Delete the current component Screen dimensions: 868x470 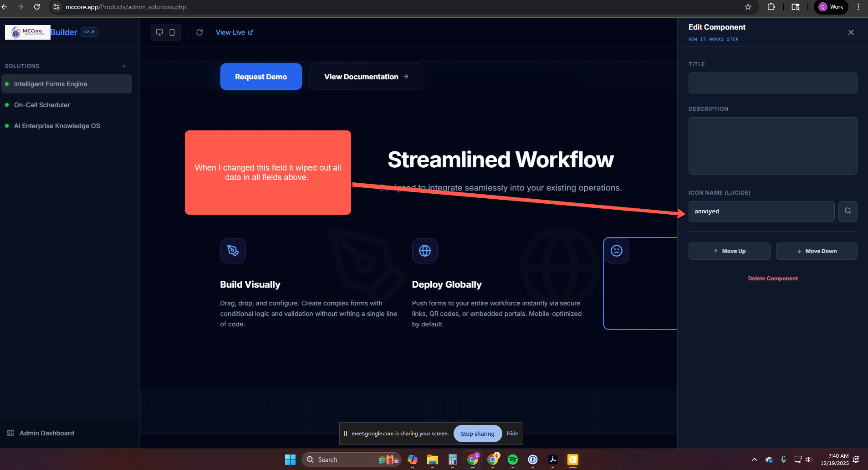coord(772,279)
